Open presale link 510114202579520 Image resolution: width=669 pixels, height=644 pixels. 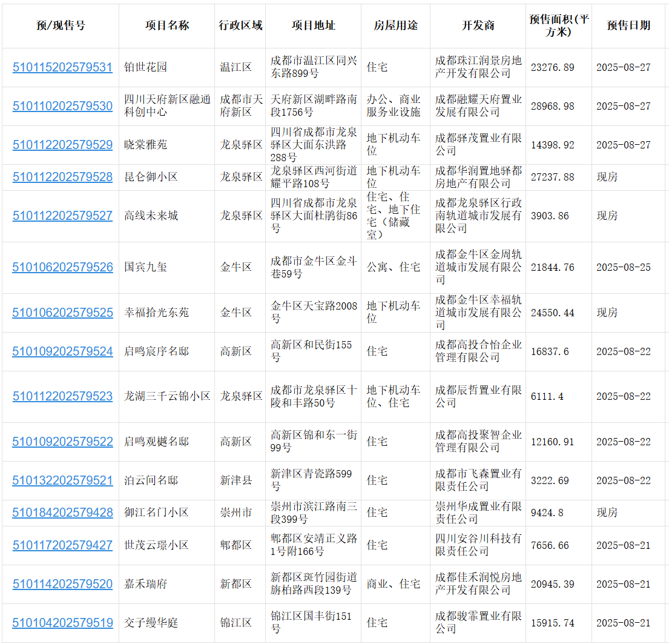[62, 584]
